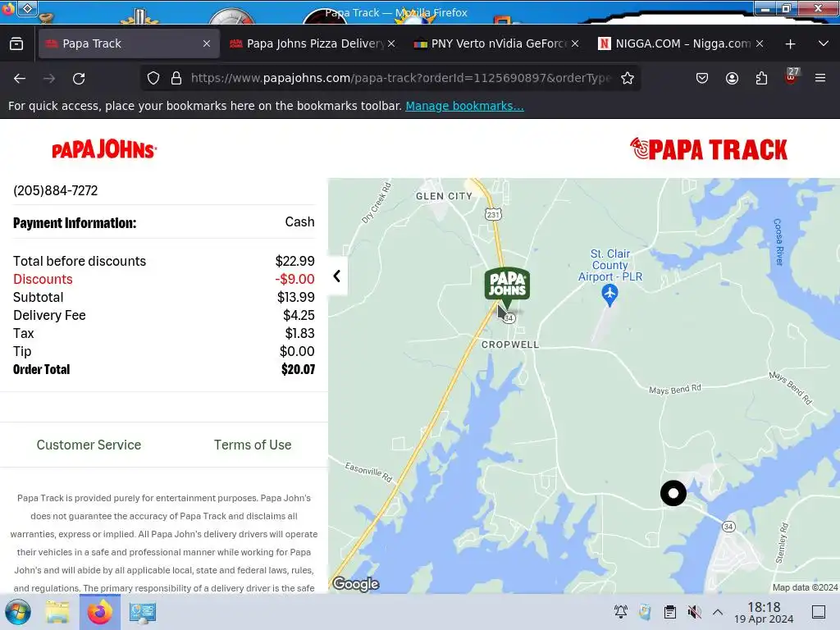The height and width of the screenshot is (630, 840).
Task: View site security padlock information
Action: coord(176,78)
